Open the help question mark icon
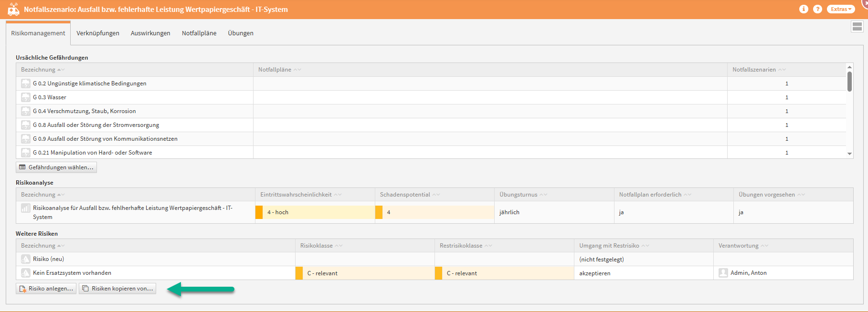Screen dimensions: 868x312 (x=817, y=9)
